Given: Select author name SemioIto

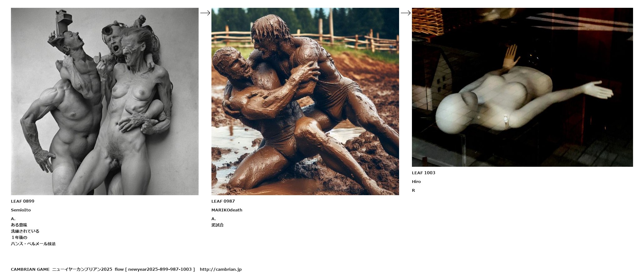Looking at the screenshot, I should coord(21,210).
